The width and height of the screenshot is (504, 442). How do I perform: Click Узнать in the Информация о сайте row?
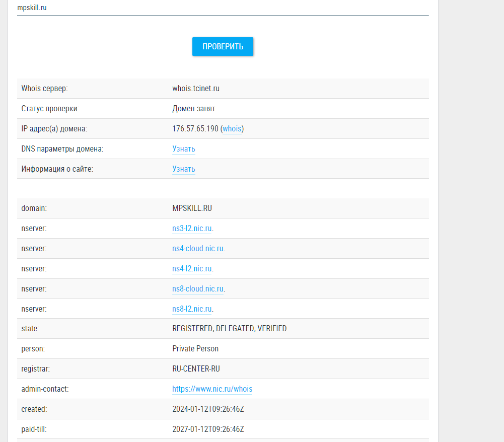tap(184, 169)
